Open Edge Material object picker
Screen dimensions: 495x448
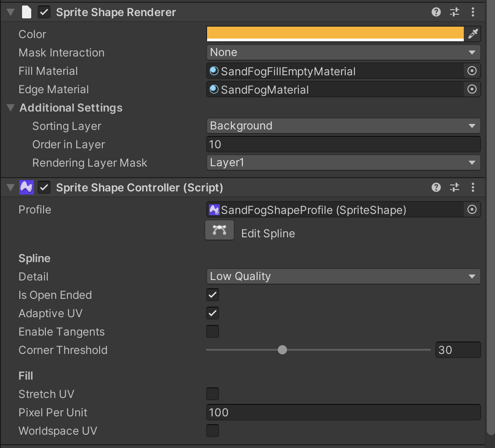point(472,90)
